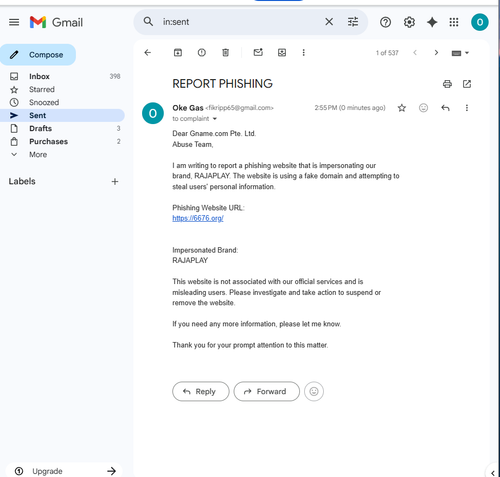Click the Move to icon

click(282, 53)
